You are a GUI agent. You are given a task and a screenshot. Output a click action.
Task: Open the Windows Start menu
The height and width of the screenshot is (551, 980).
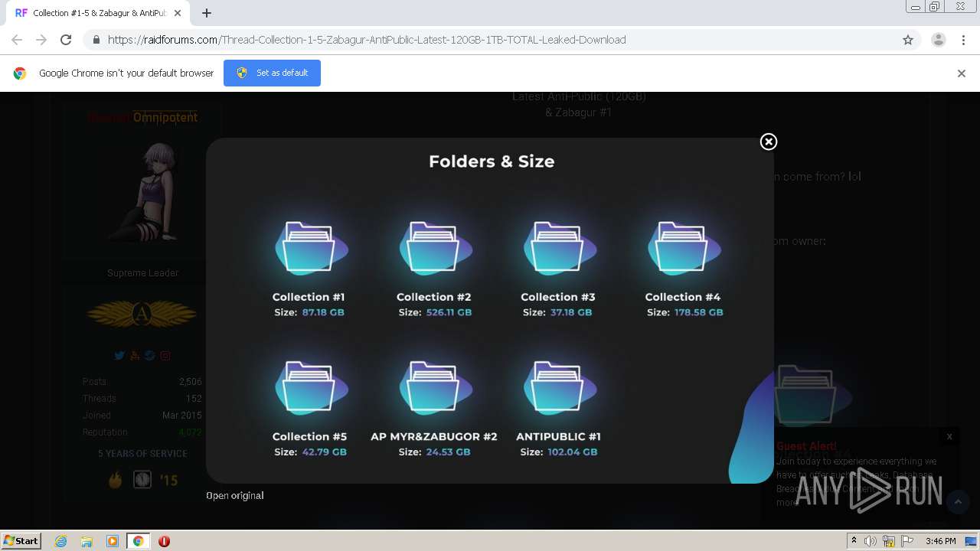(x=21, y=540)
